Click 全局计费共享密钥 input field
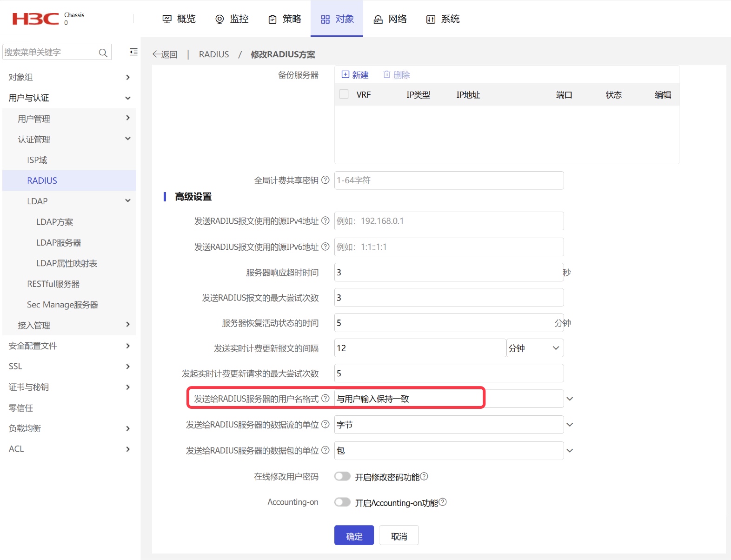This screenshot has height=560, width=731. tap(449, 180)
